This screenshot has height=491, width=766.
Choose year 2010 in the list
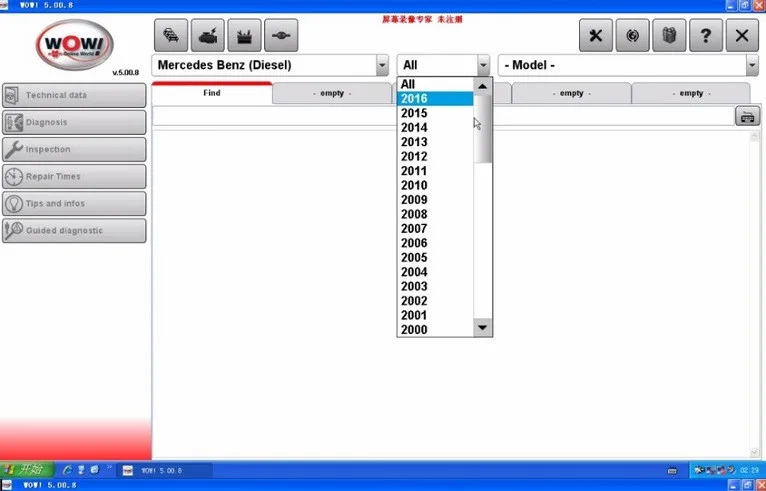click(435, 185)
